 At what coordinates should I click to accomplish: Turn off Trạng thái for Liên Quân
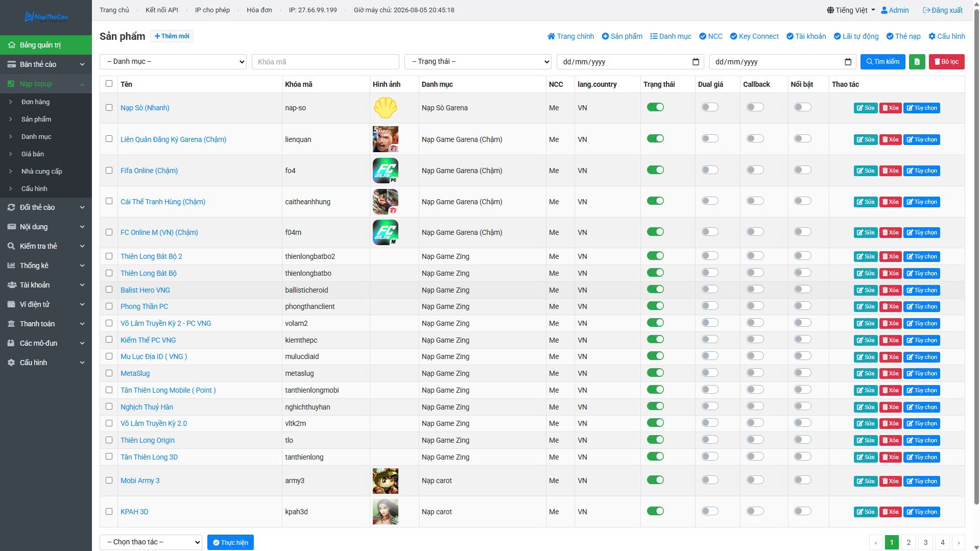click(x=655, y=139)
